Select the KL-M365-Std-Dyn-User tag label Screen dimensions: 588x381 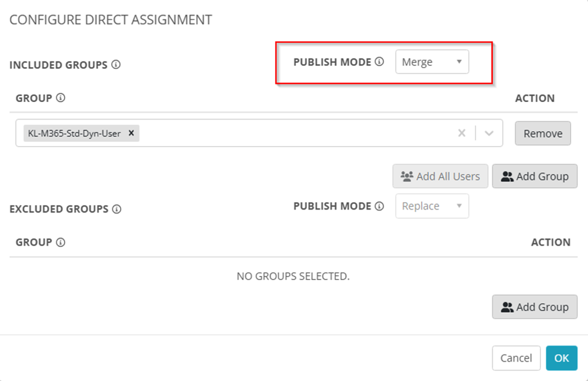tap(74, 133)
